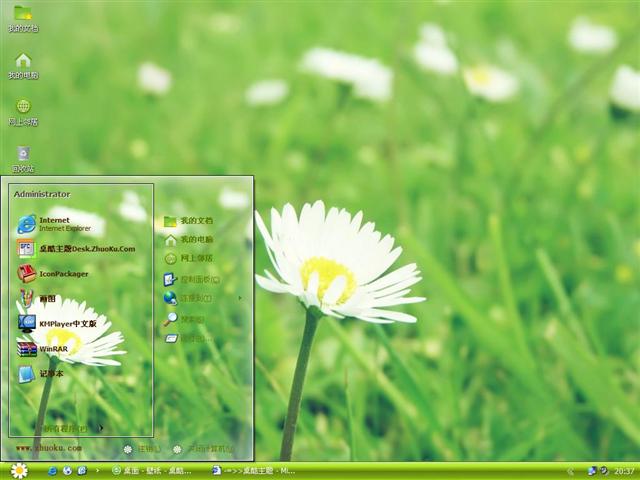The width and height of the screenshot is (640, 480).
Task: Click the 关闭计算机 shutdown button
Action: [203, 449]
